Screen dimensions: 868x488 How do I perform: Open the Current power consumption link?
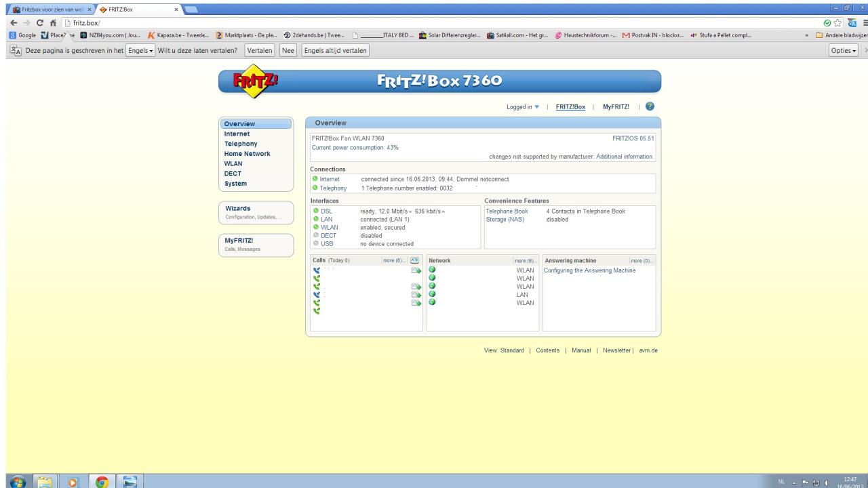(x=355, y=147)
